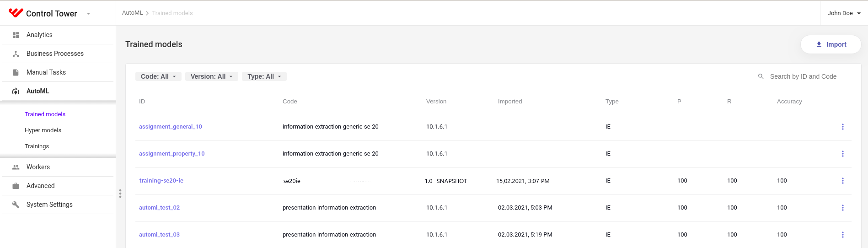Screen dimensions: 868x248
Task: Open automl_test_02 model link
Action: pyautogui.click(x=159, y=207)
